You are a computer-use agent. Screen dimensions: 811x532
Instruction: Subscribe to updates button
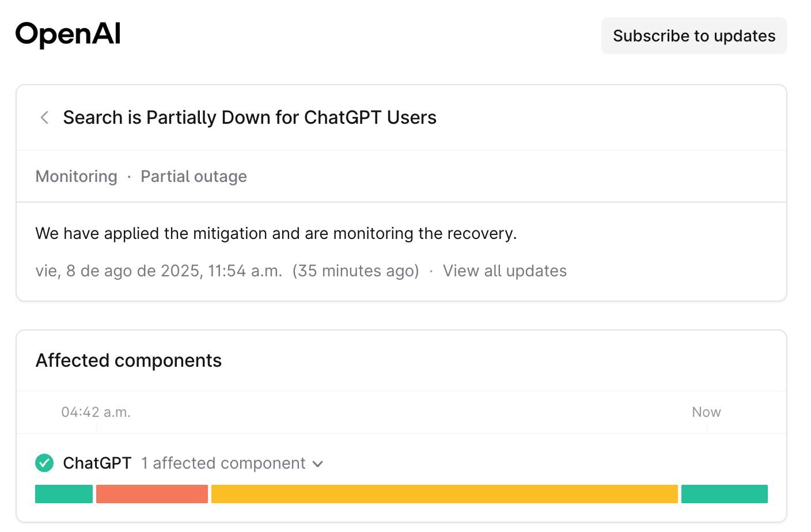694,36
